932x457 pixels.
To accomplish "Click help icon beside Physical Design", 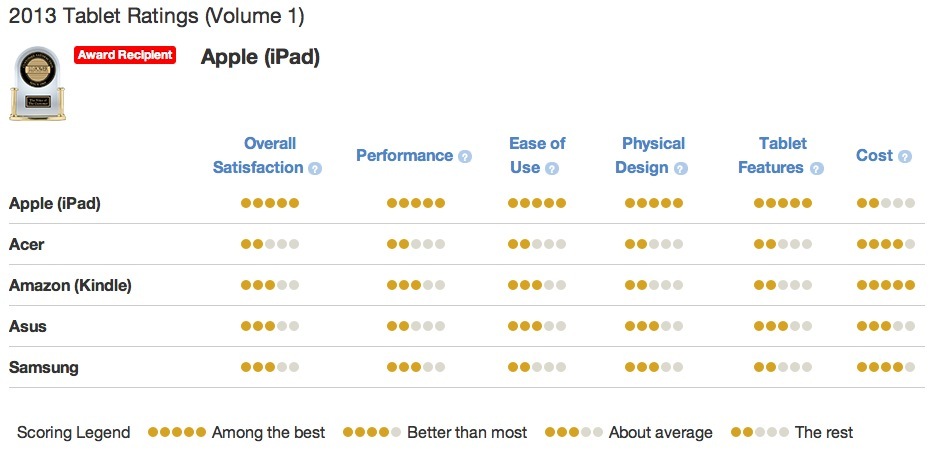I will tap(681, 169).
